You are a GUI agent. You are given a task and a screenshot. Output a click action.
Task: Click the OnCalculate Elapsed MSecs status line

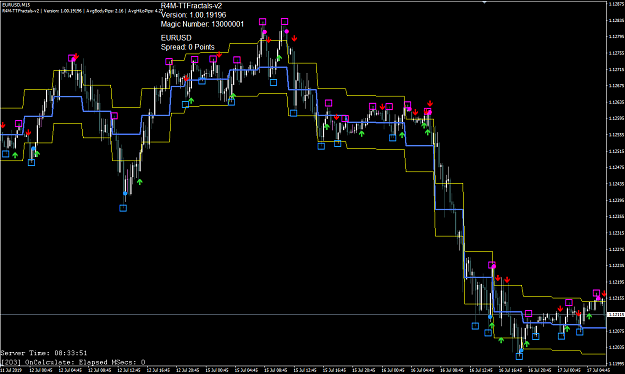click(73, 362)
